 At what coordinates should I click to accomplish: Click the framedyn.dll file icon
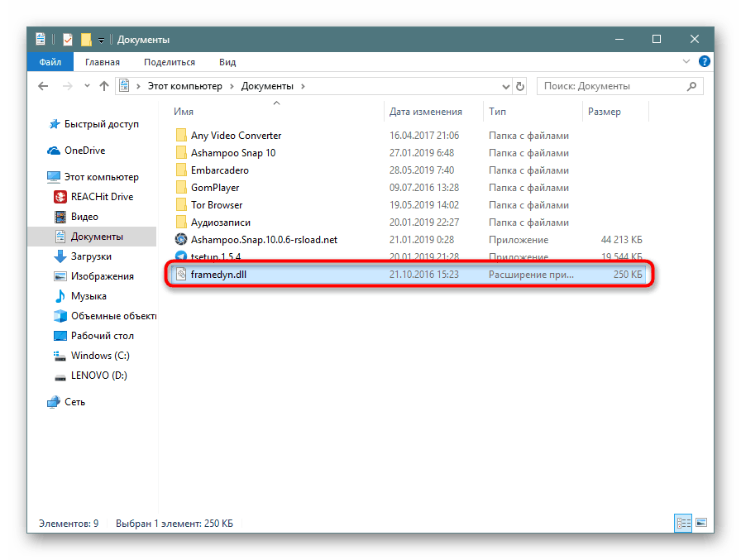181,274
